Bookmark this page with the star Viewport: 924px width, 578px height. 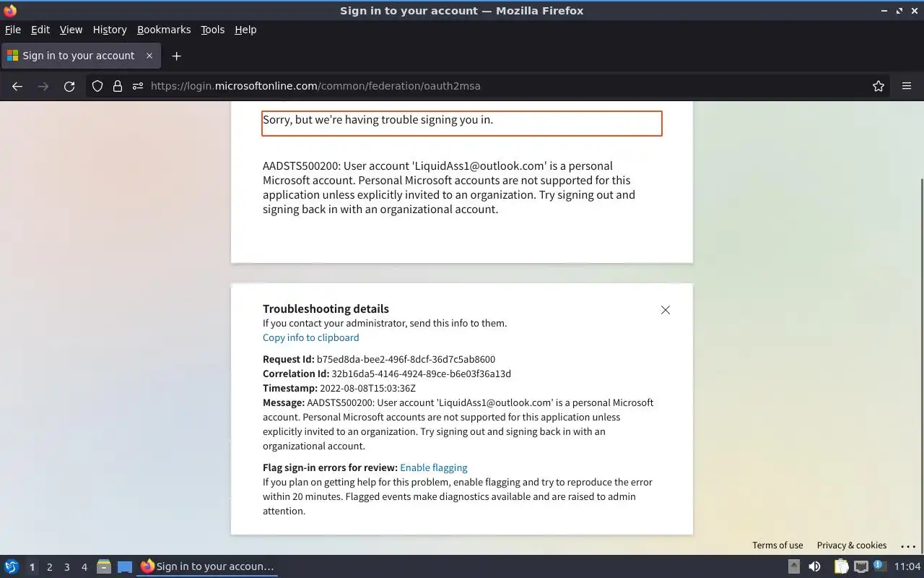coord(879,86)
